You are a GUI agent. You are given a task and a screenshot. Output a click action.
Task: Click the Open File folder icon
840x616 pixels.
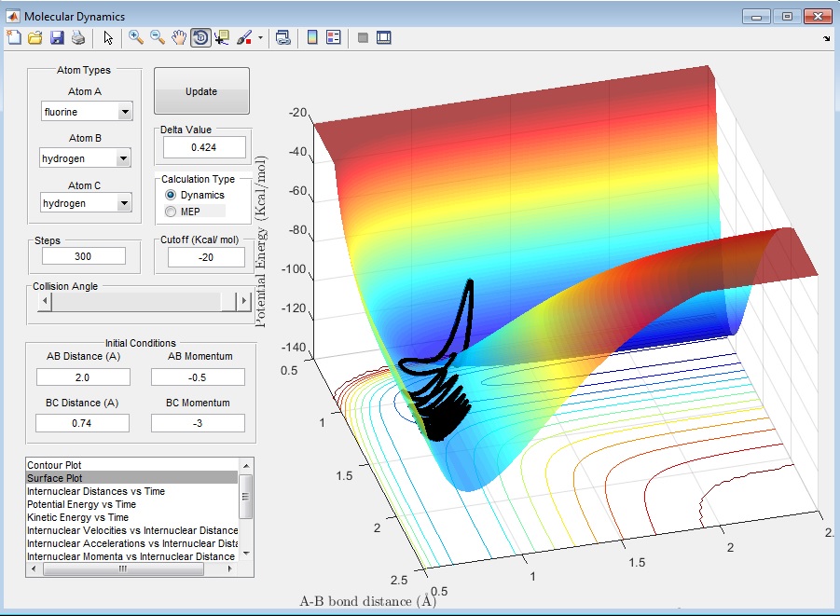35,38
